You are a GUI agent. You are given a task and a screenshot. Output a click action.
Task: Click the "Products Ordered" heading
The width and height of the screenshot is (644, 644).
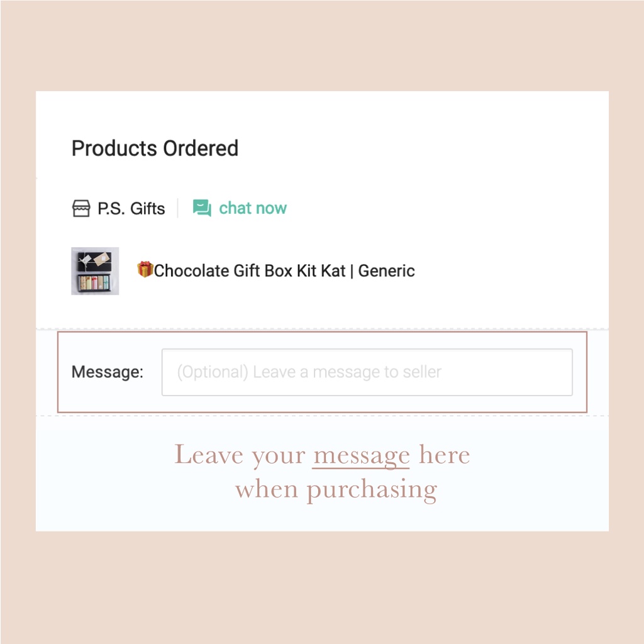155,148
